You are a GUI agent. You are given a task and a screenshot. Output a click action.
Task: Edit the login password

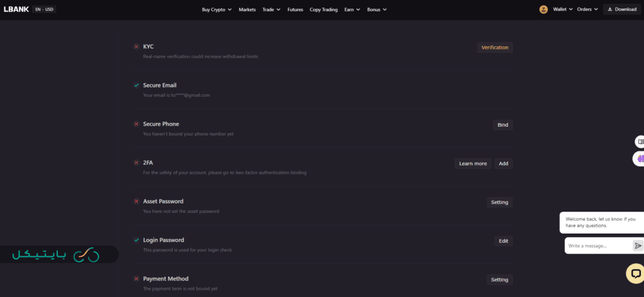point(502,241)
